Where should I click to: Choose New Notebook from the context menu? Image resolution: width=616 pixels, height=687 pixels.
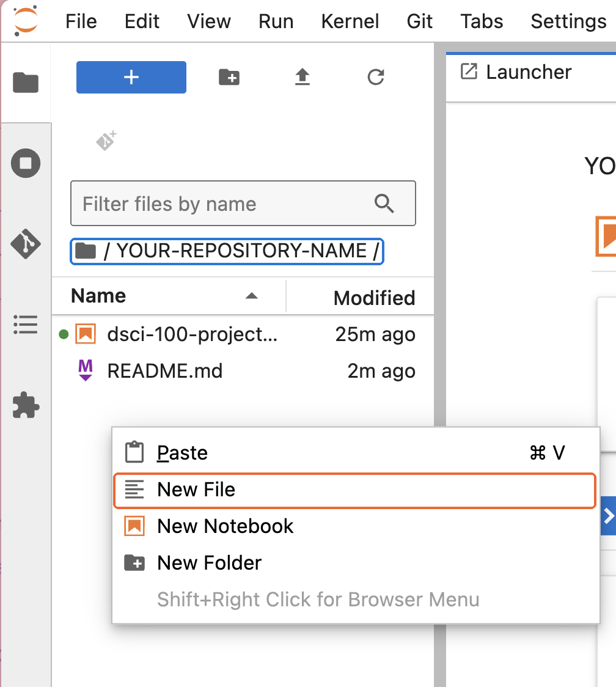(356, 526)
